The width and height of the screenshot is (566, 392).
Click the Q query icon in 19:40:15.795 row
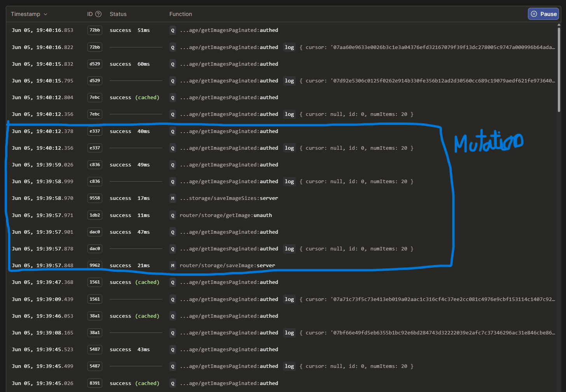click(173, 81)
